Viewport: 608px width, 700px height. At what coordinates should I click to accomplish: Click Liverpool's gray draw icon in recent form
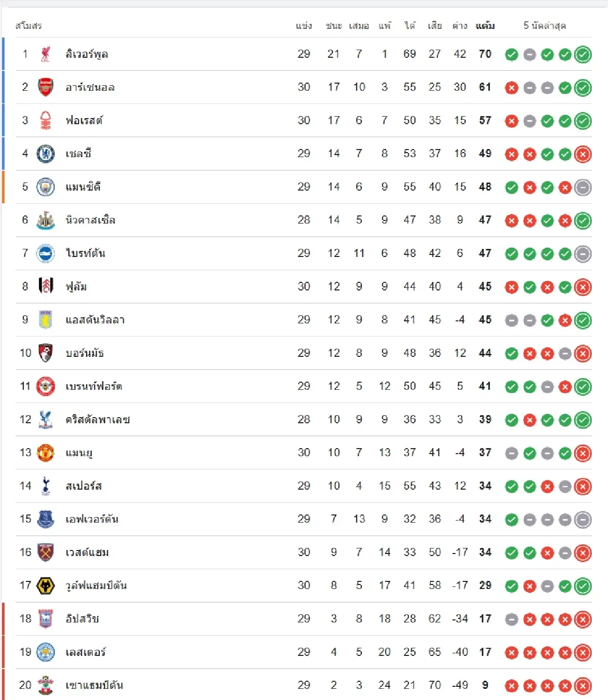529,55
